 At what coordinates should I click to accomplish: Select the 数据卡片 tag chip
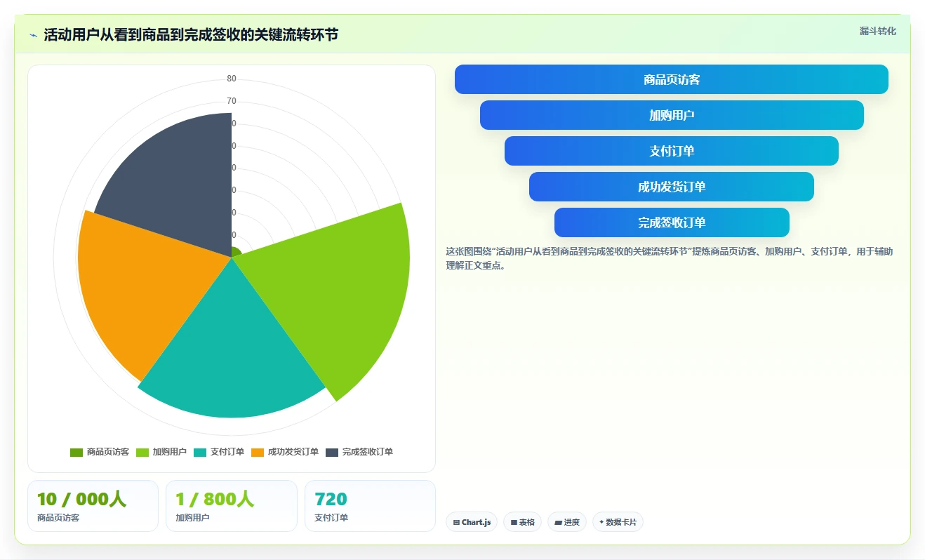coord(618,522)
